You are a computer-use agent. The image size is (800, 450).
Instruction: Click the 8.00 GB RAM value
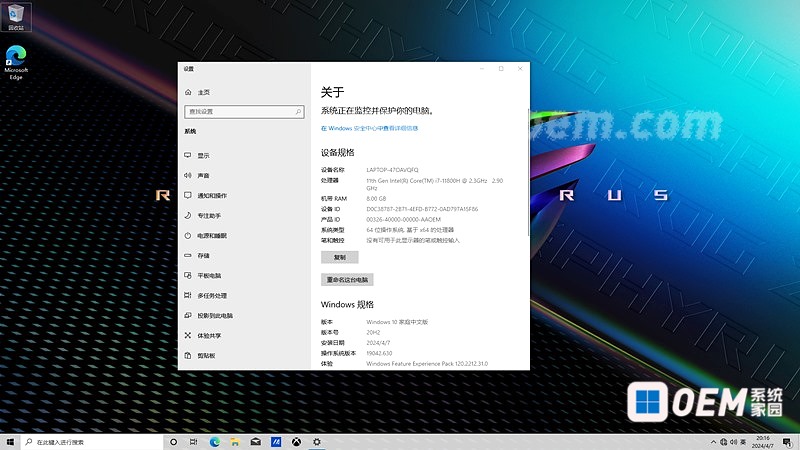377,198
